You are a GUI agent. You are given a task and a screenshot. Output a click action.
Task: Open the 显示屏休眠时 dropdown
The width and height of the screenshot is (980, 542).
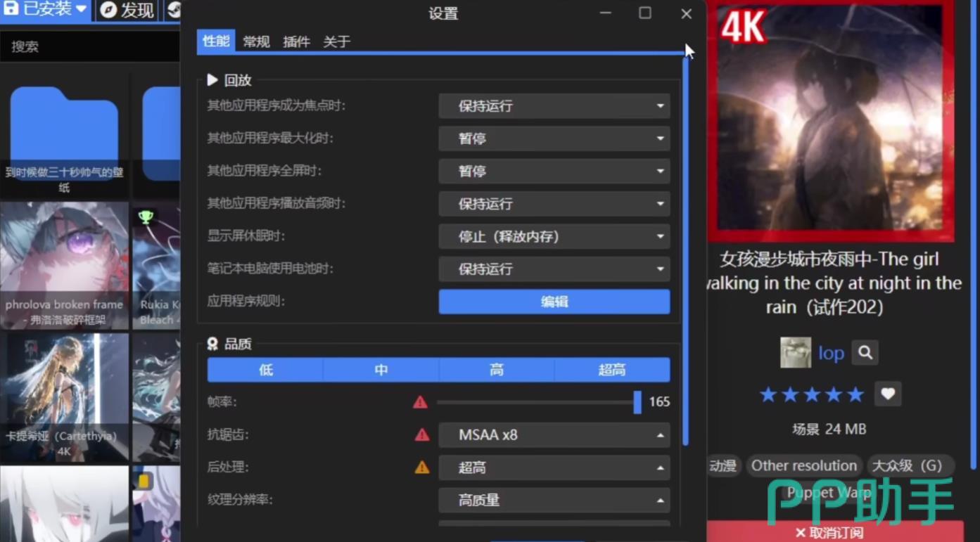(554, 236)
